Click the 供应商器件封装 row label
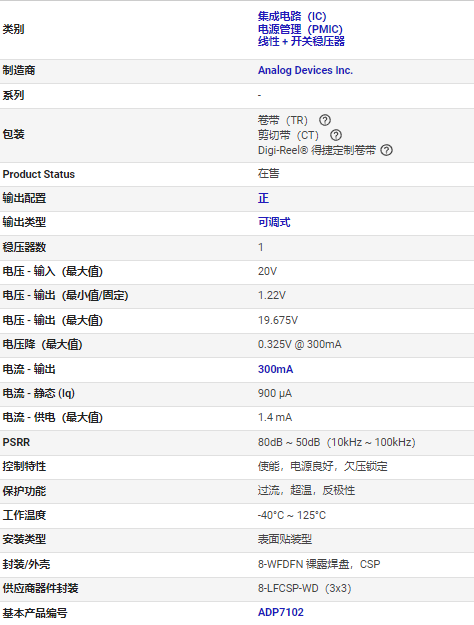 point(40,588)
